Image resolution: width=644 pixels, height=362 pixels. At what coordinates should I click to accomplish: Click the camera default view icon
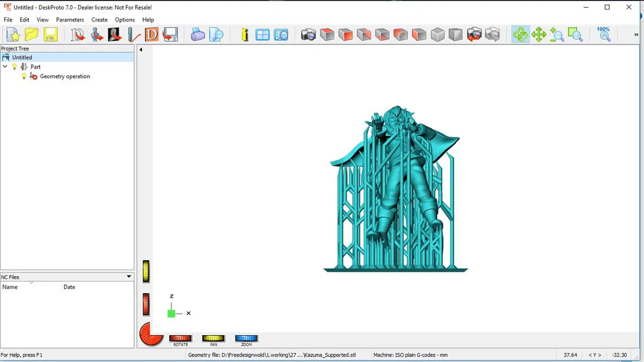(x=308, y=35)
